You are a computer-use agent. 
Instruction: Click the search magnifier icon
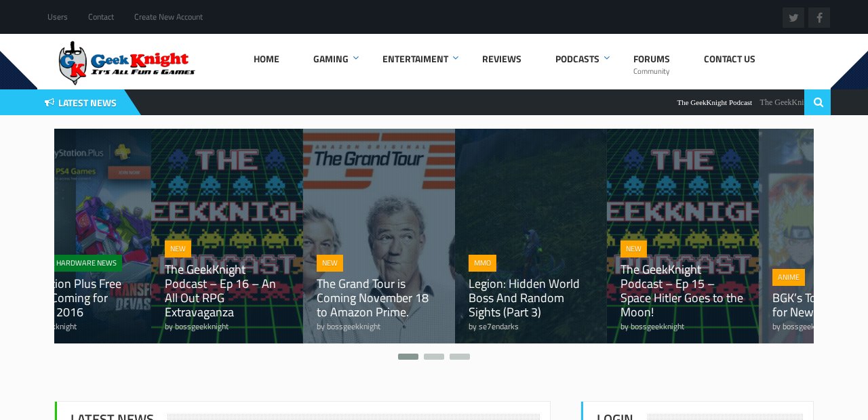tap(818, 102)
